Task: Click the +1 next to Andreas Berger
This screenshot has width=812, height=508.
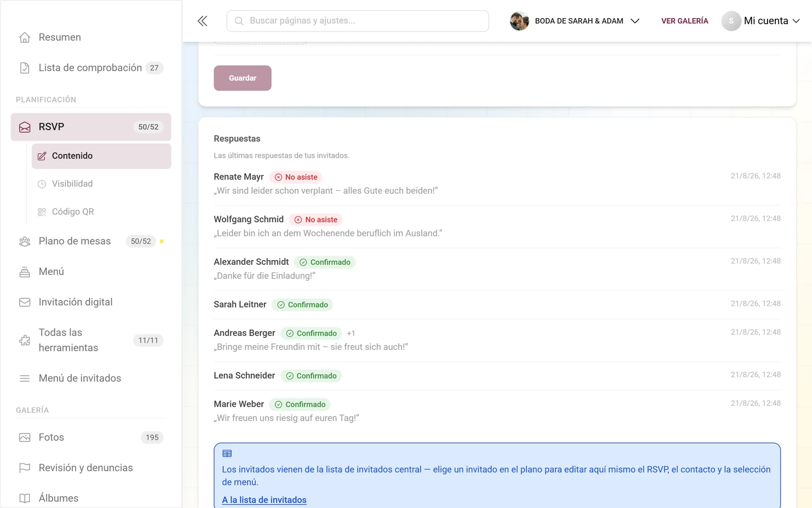Action: click(x=351, y=334)
